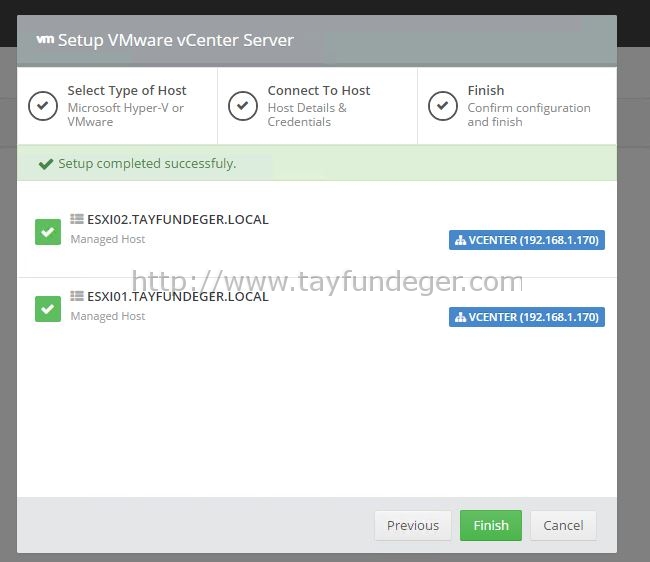Click the VCENTER badge for ESXI02 host
Screen dimensions: 650x562
pos(526,240)
